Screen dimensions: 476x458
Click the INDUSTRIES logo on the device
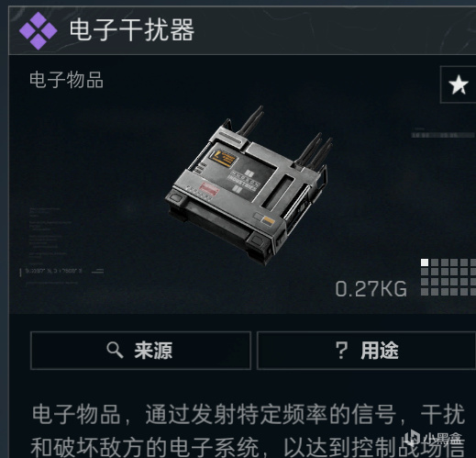(x=244, y=183)
